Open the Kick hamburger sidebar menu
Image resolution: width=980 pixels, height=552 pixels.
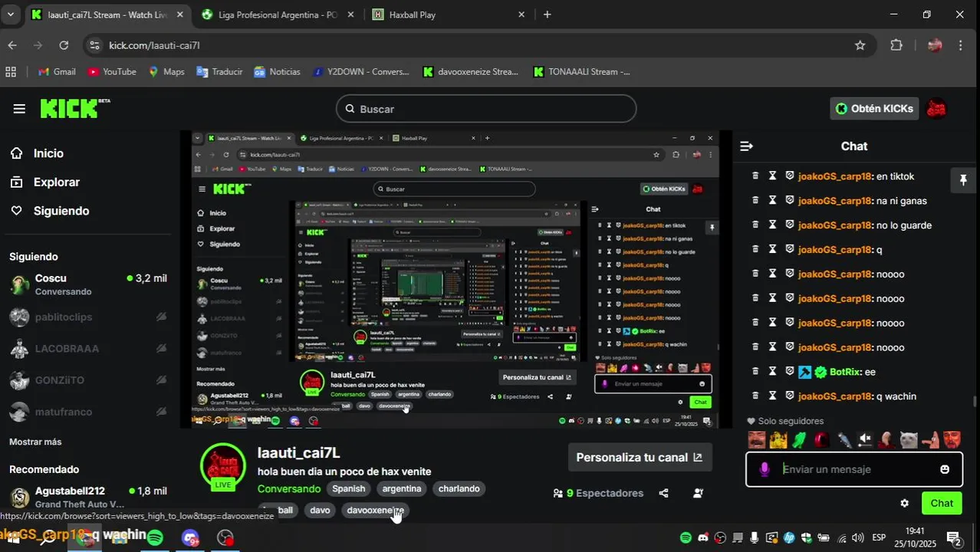[x=19, y=109]
